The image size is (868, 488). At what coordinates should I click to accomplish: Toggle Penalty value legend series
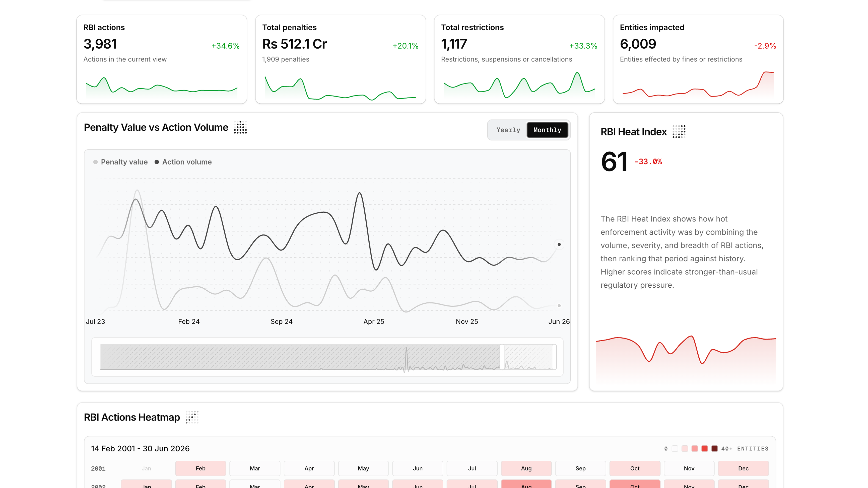tap(120, 162)
